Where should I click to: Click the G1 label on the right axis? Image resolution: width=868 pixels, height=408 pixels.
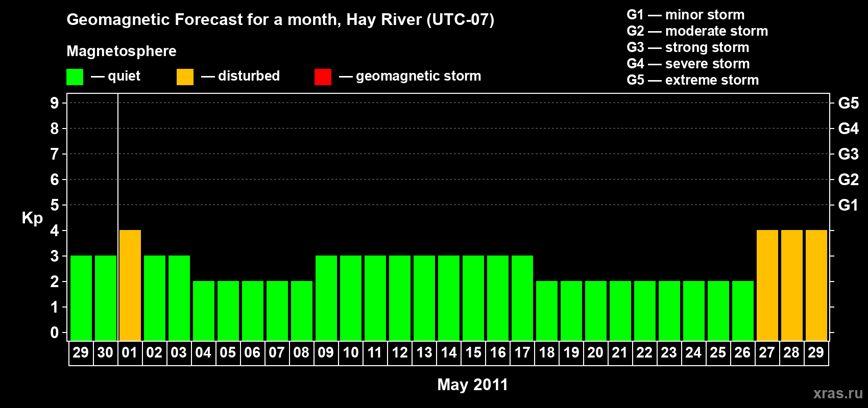[x=849, y=205]
